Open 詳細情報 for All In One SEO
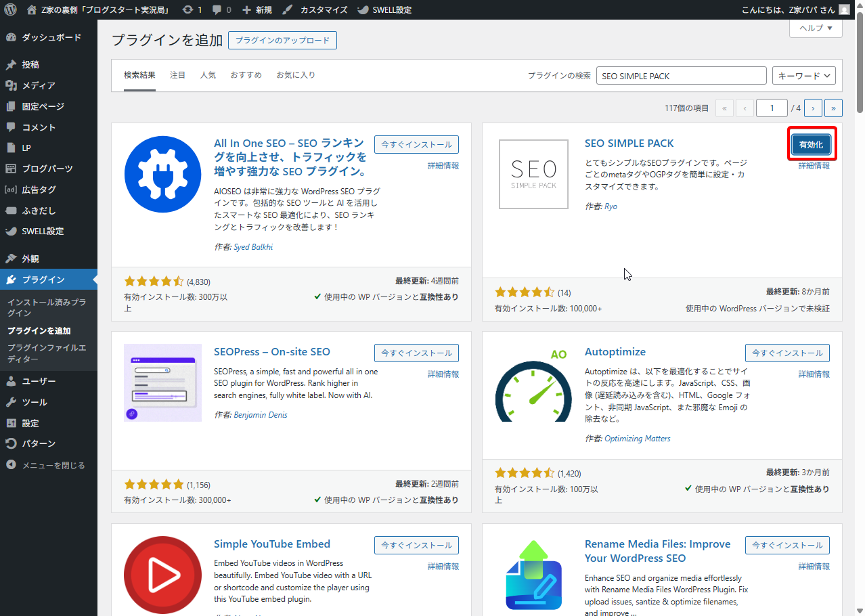 (443, 166)
